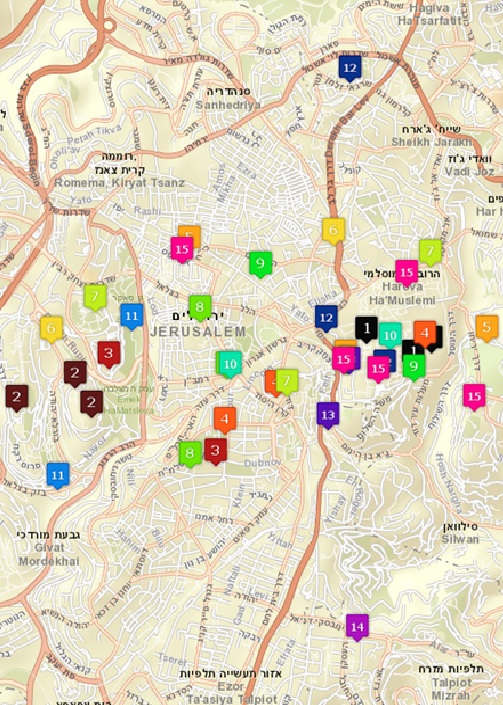
Task: Select yellow 6 marker at far west
Action: [x=51, y=329]
